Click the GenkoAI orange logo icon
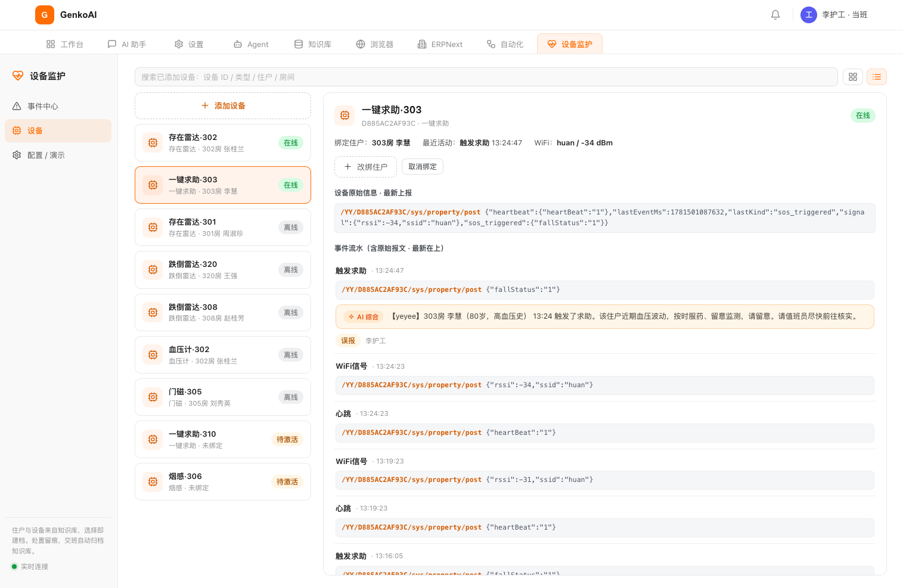Screen dimensions: 903x588 click(x=45, y=15)
